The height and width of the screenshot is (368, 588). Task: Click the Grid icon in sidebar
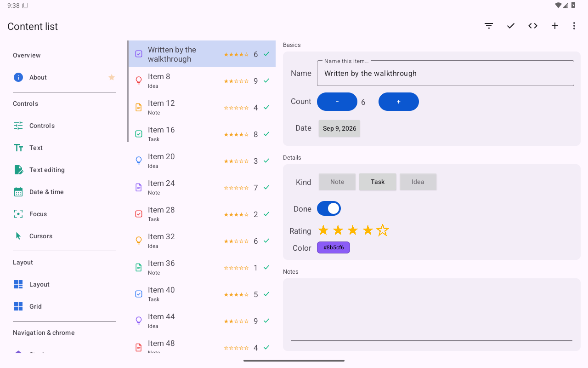pos(18,306)
